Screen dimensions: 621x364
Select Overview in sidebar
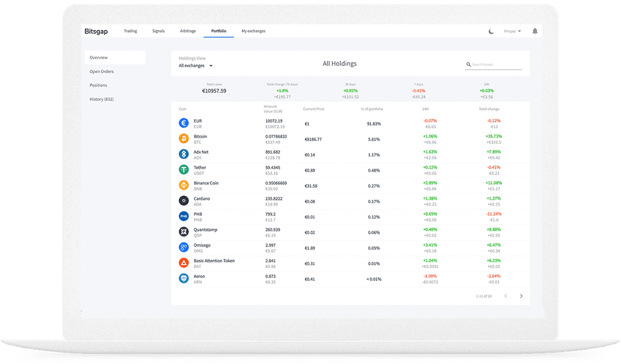pyautogui.click(x=115, y=58)
